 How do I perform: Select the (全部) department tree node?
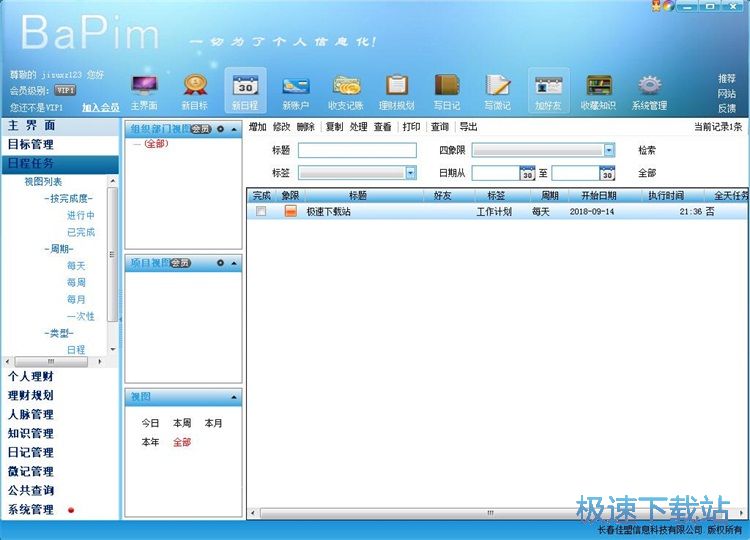[156, 143]
